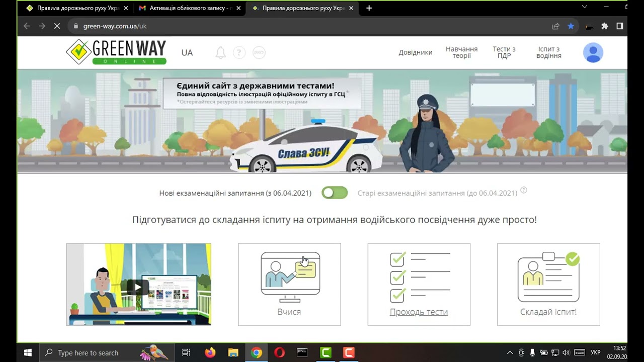
Task: Click the bookmark star in address bar
Action: [571, 26]
